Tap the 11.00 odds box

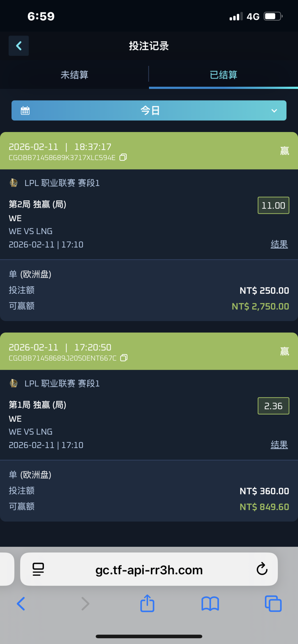click(273, 205)
